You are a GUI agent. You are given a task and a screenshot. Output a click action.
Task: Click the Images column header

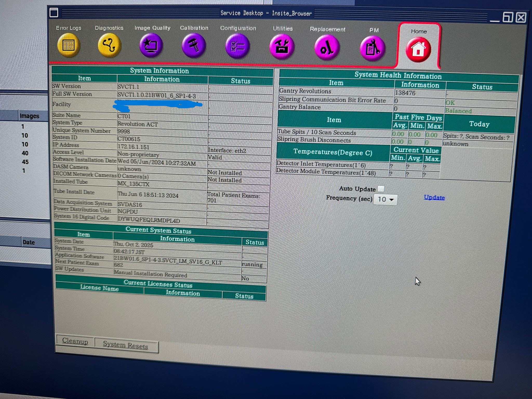[29, 116]
